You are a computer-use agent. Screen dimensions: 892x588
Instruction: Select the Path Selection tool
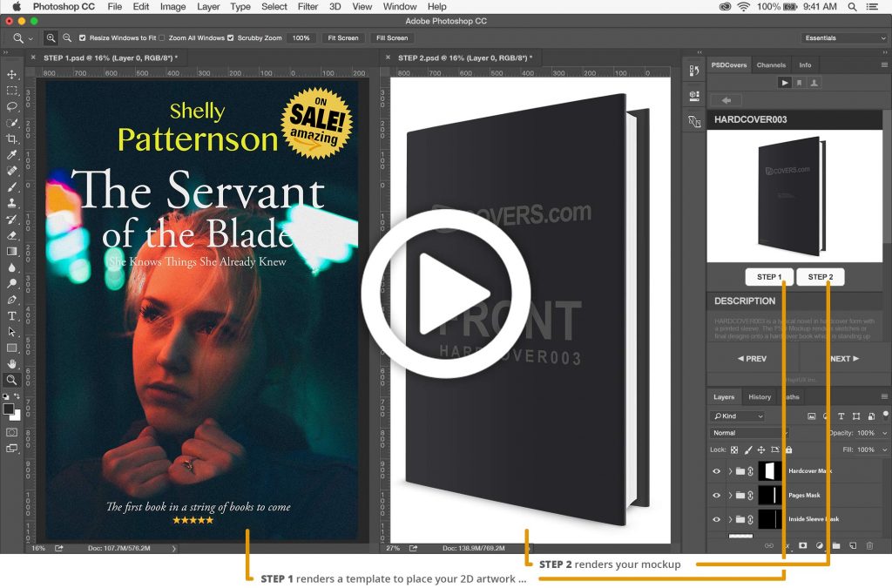[11, 332]
